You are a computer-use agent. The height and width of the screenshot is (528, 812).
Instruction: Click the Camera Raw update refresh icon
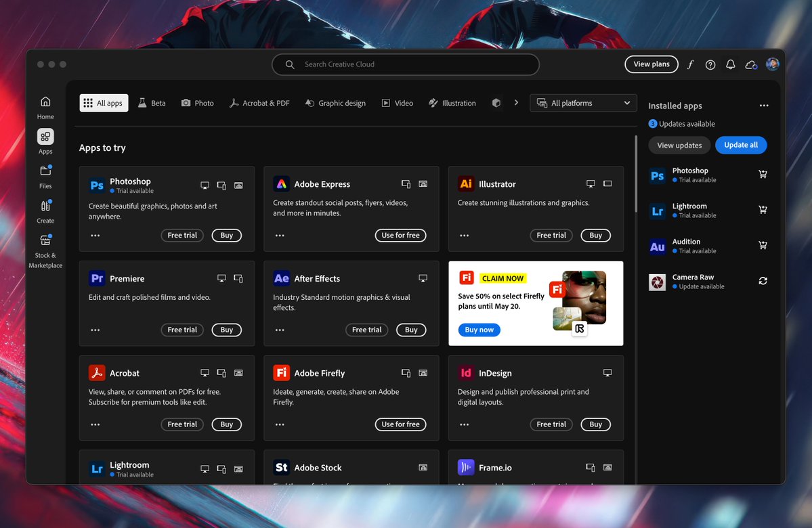coord(763,280)
